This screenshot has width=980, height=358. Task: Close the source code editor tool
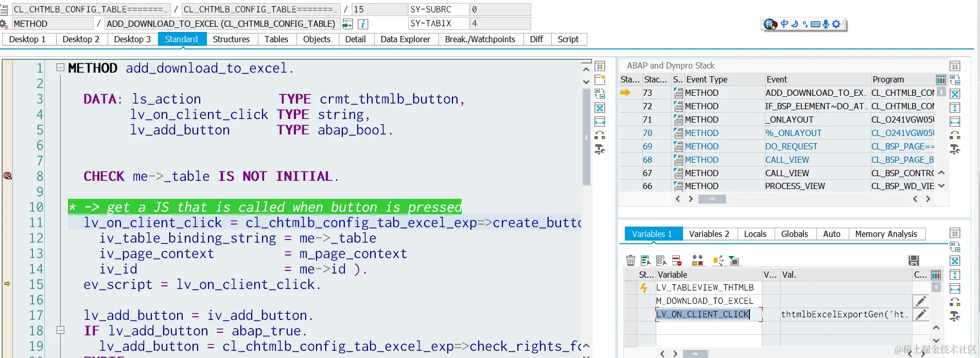tap(600, 66)
